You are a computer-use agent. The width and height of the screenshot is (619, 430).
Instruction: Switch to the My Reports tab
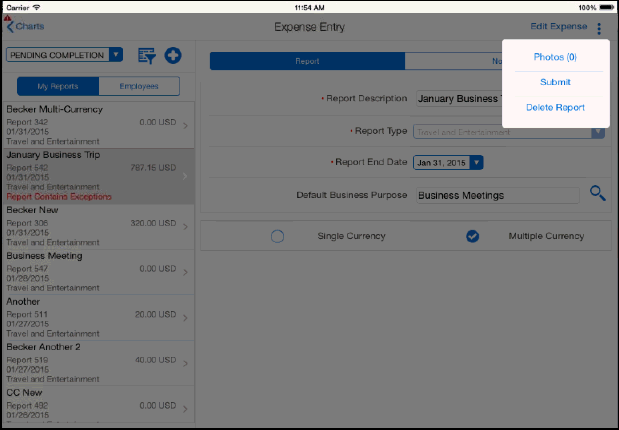[x=58, y=86]
